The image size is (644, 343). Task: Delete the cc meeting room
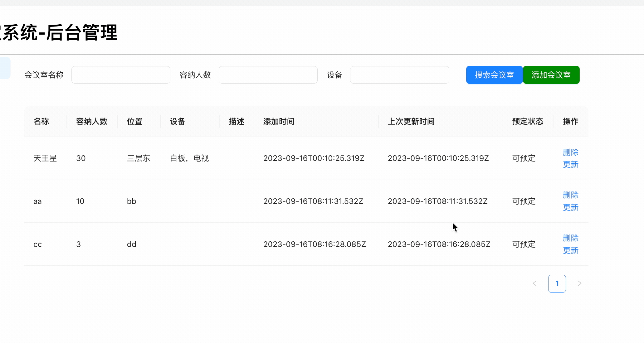570,238
